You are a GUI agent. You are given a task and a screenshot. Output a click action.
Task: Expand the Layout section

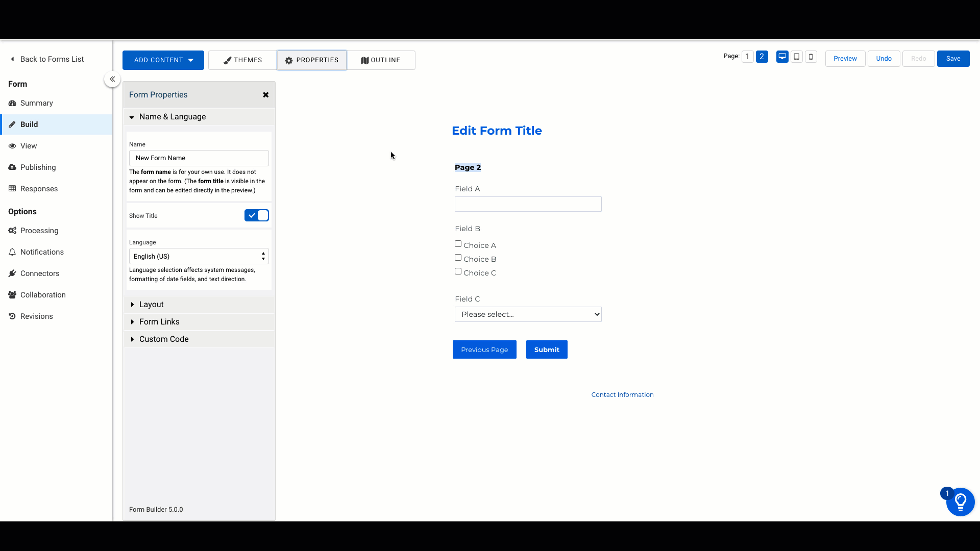click(x=151, y=305)
